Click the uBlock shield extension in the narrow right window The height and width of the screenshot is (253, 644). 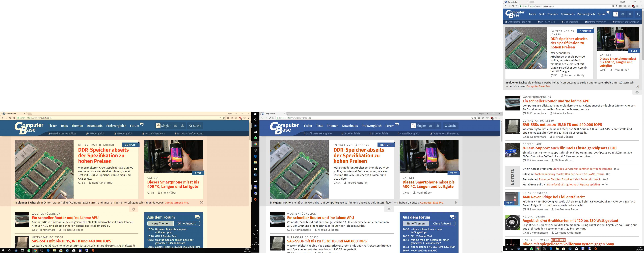coord(633,6)
